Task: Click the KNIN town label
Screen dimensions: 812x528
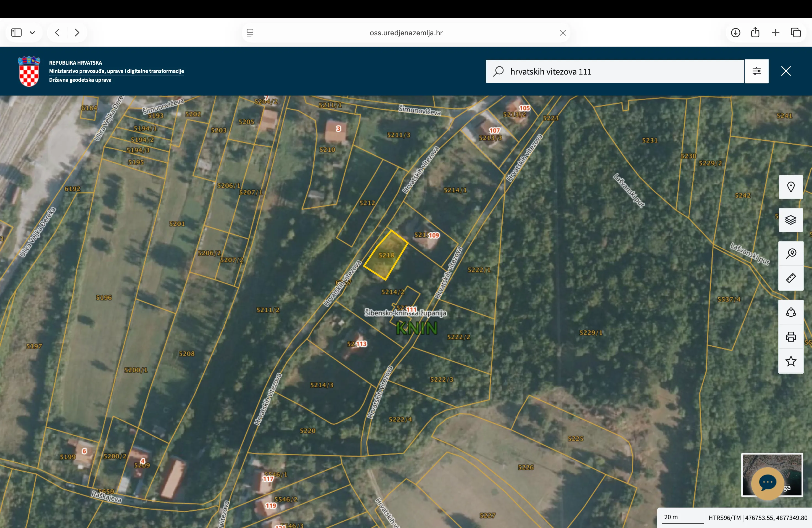Action: (x=416, y=328)
